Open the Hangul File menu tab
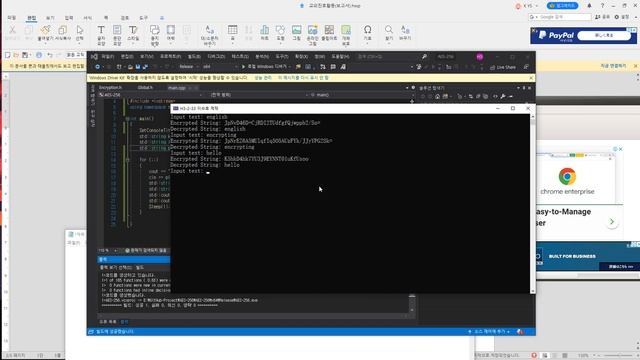 (x=11, y=18)
